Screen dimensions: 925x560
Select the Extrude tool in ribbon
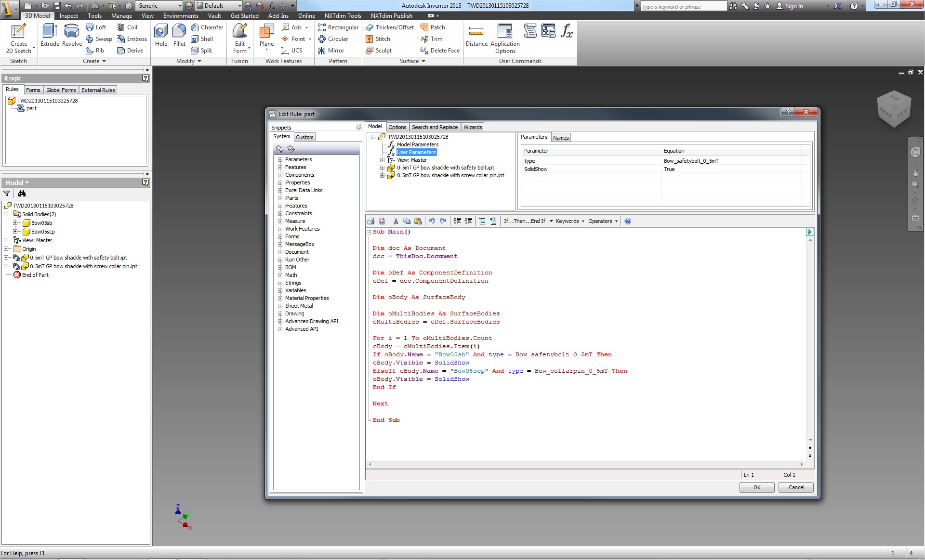(x=50, y=35)
